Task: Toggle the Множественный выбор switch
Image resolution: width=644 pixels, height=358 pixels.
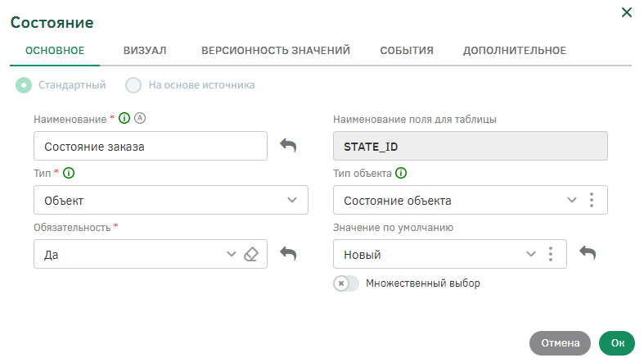Action: (x=346, y=283)
